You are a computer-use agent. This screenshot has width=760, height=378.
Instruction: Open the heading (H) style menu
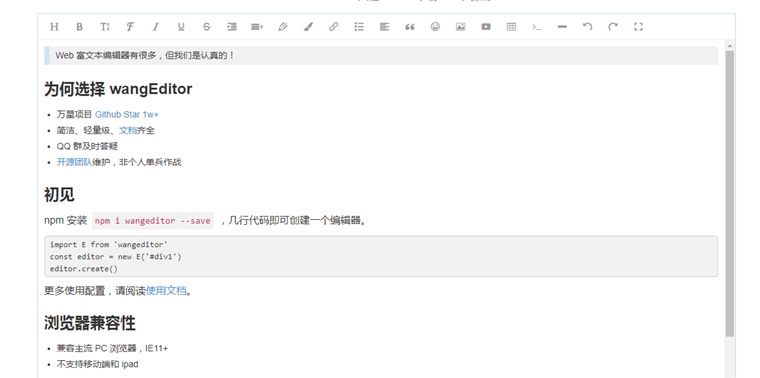coord(54,27)
